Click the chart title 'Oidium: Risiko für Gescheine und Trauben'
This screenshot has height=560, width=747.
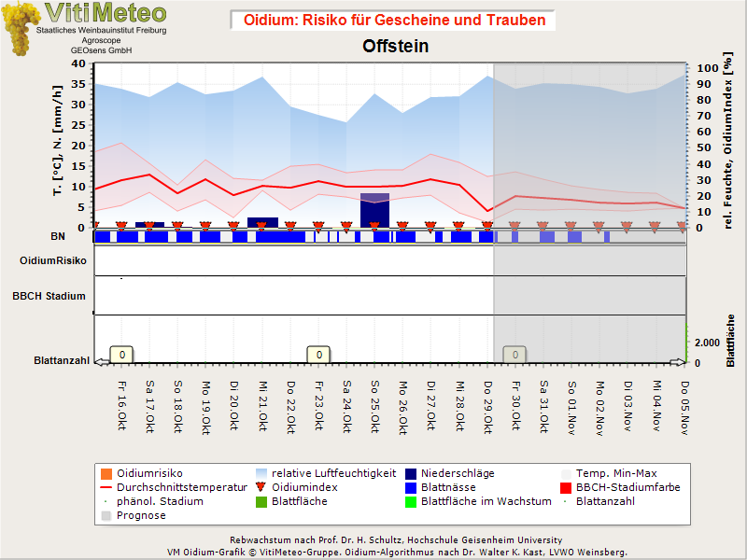click(394, 20)
